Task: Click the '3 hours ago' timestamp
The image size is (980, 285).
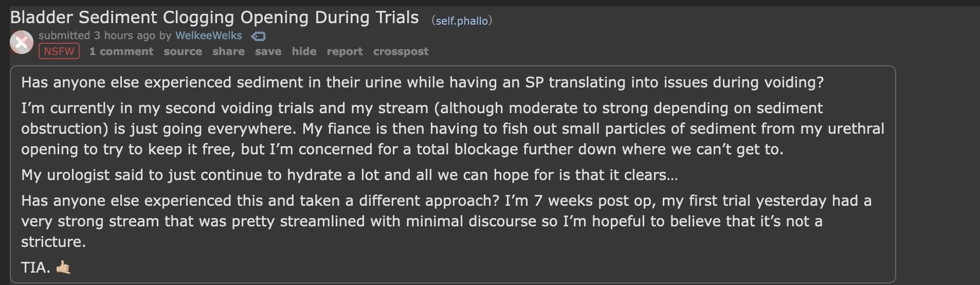Action: coord(124,35)
